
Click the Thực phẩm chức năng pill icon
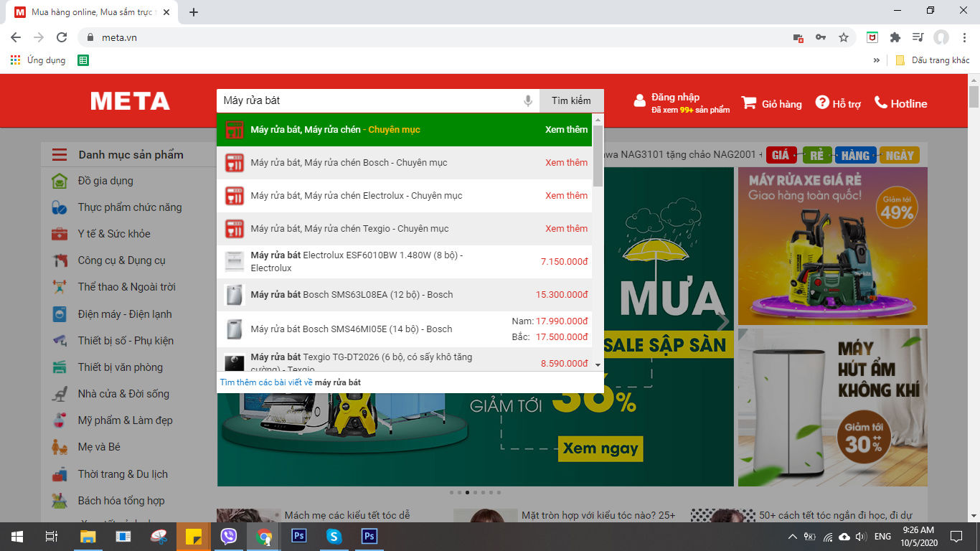(x=60, y=207)
